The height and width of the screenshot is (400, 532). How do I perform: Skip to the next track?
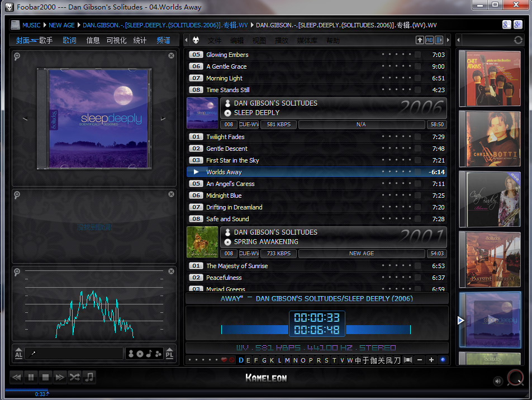point(60,377)
